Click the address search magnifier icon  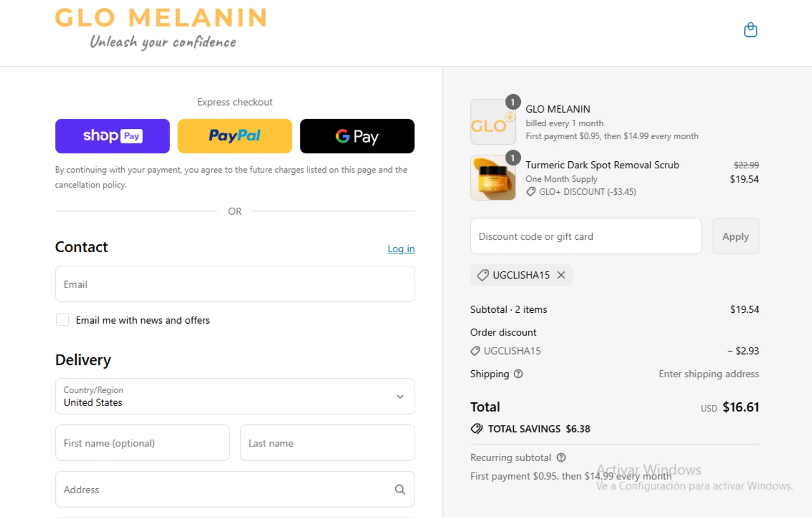400,489
